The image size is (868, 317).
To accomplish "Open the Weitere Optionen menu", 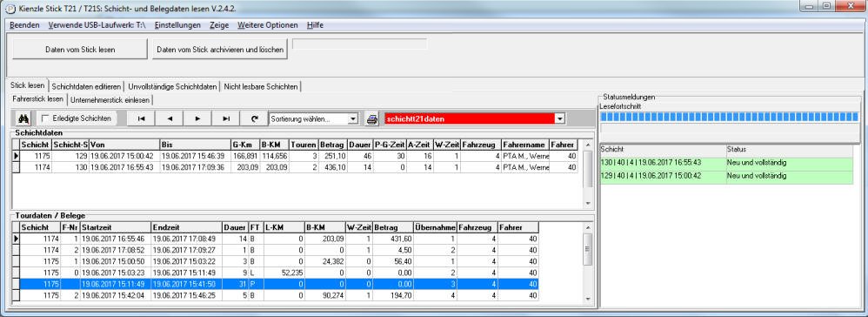I will pos(267,25).
